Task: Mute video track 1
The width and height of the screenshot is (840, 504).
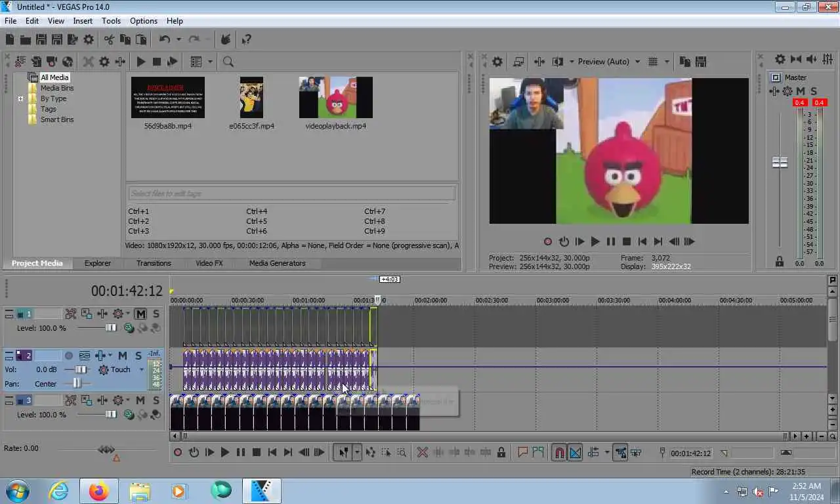Action: pyautogui.click(x=140, y=314)
